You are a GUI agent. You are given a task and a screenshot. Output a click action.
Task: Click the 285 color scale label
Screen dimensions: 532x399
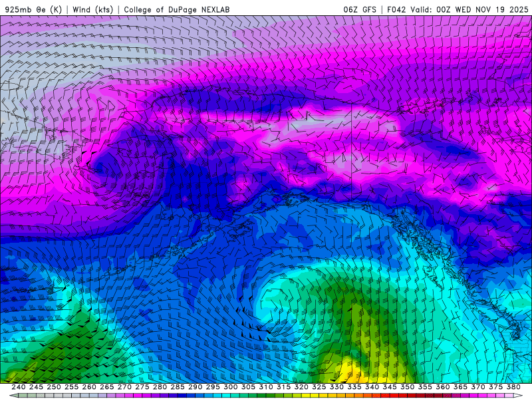[178, 387]
